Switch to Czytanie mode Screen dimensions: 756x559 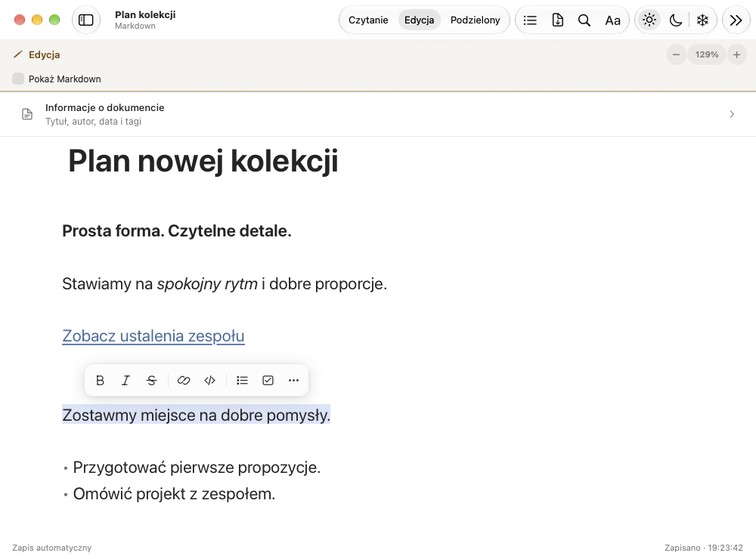tap(368, 20)
